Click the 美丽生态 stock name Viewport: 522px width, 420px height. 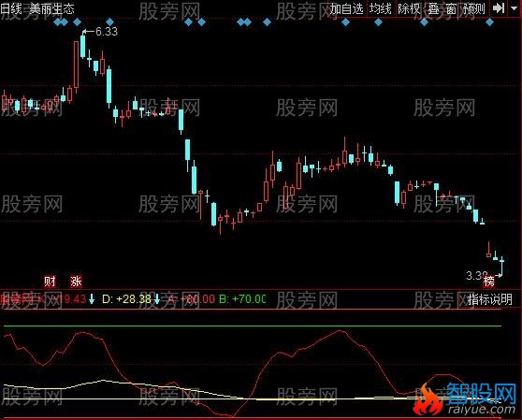51,8
